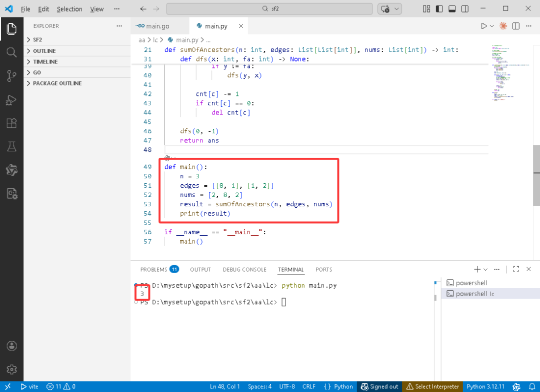Open the Selection menu
540x392 pixels.
click(x=69, y=9)
